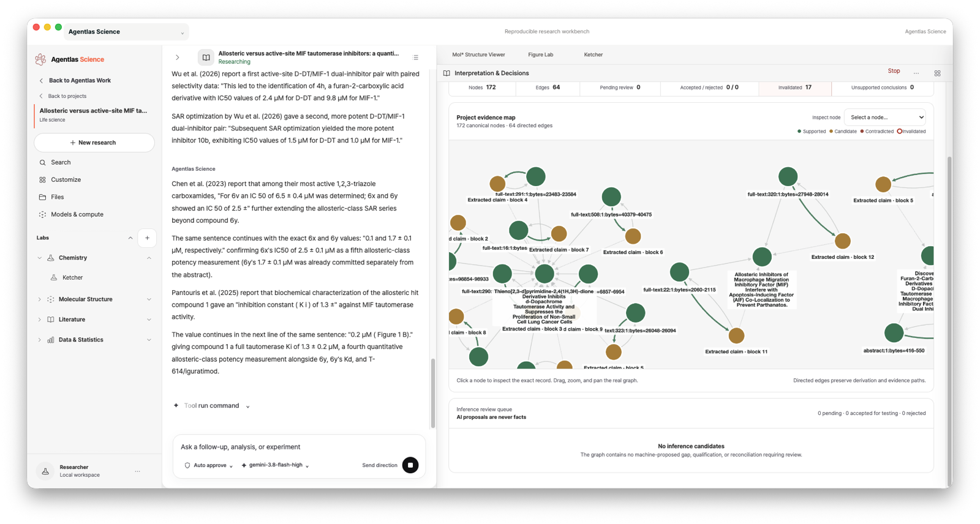
Task: Go Back to Agentlas Work
Action: (80, 81)
